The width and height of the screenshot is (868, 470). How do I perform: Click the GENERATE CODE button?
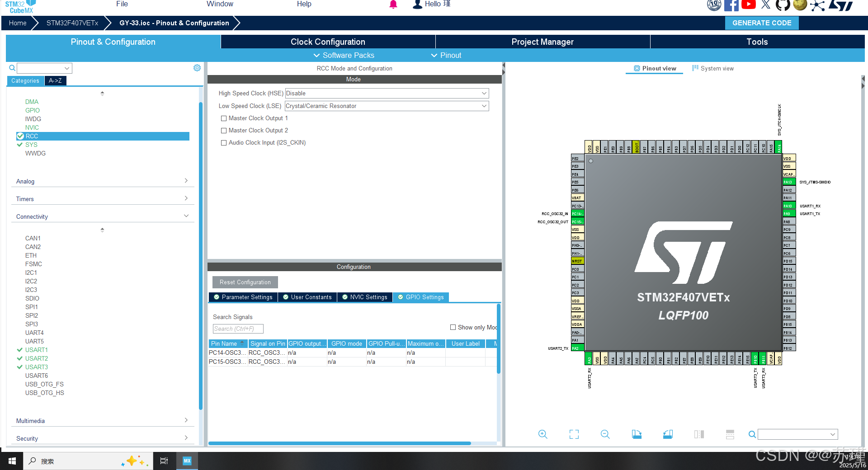[762, 23]
